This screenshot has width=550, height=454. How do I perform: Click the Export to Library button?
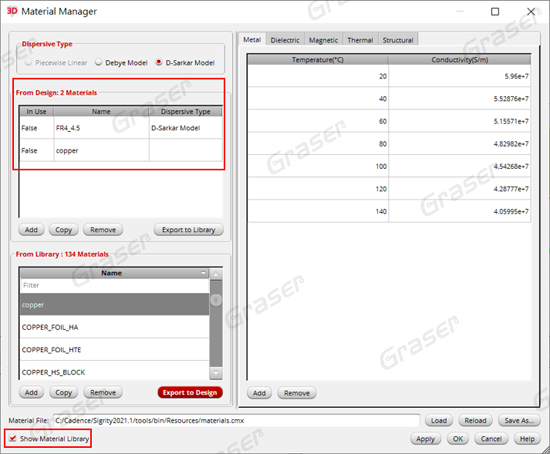(188, 230)
